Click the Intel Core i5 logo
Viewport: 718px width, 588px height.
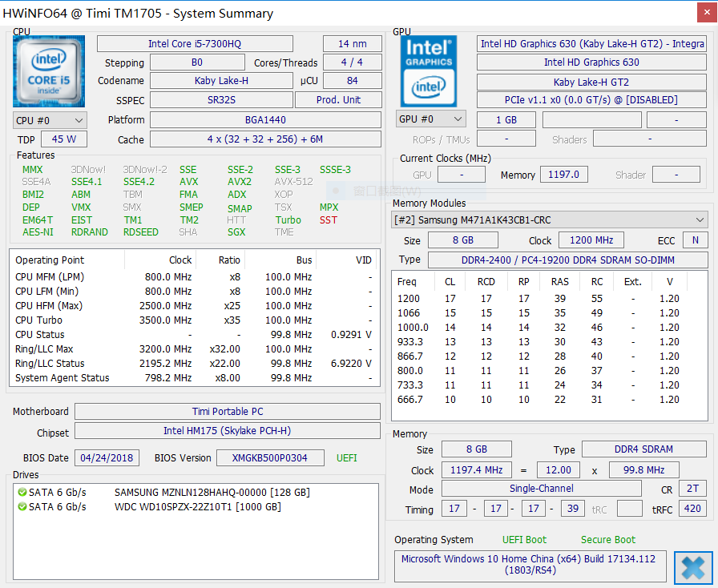(49, 71)
